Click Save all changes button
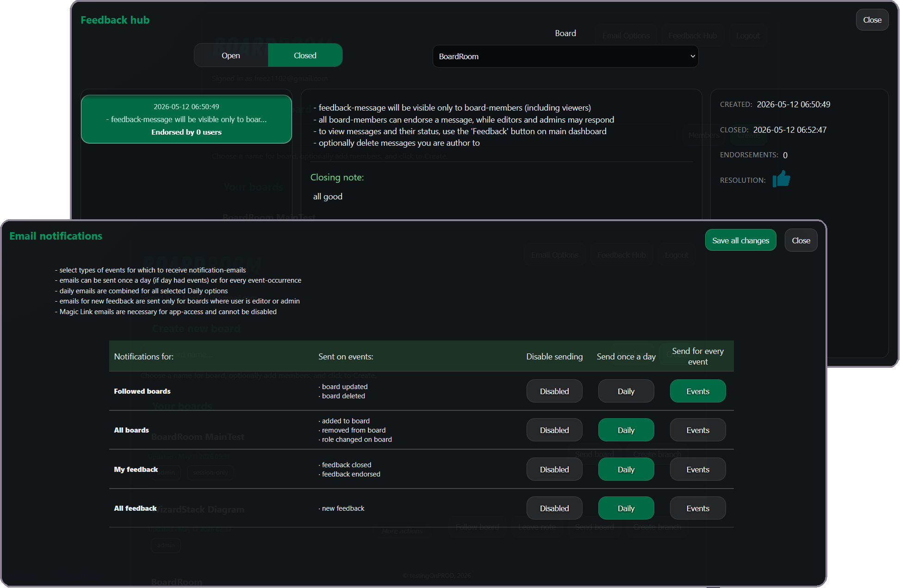 pyautogui.click(x=741, y=241)
